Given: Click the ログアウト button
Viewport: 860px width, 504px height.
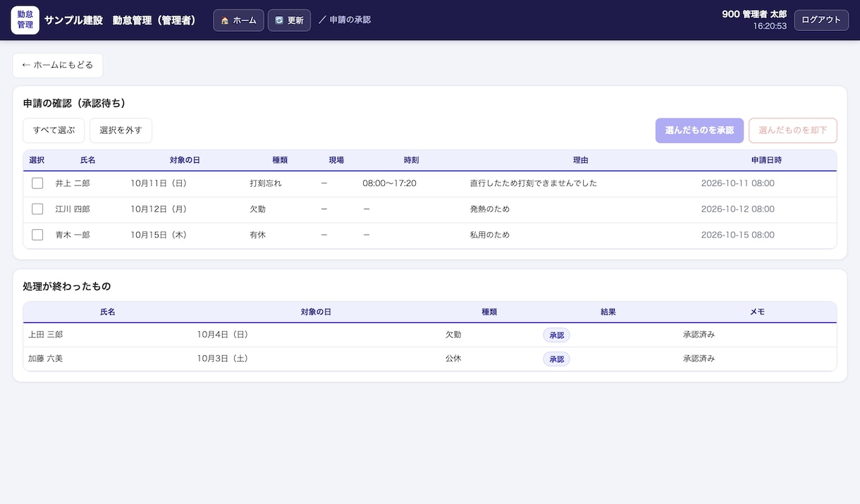Looking at the screenshot, I should [x=821, y=20].
